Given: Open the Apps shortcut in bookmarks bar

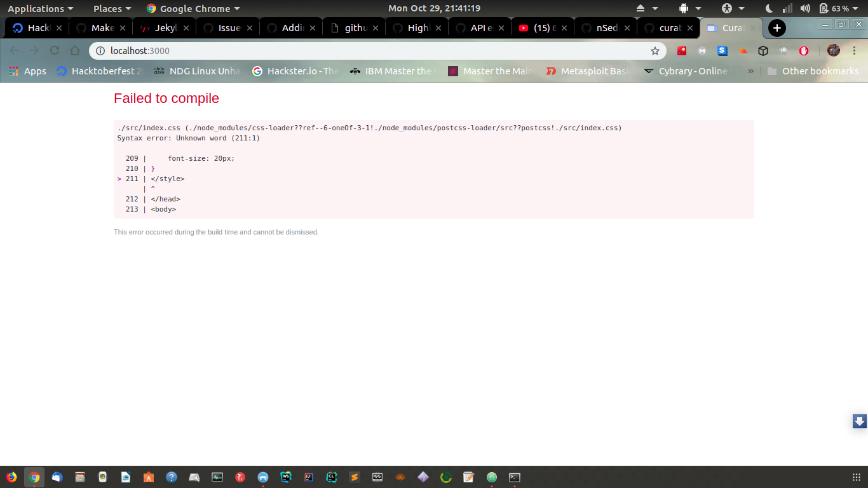Looking at the screenshot, I should (x=27, y=71).
